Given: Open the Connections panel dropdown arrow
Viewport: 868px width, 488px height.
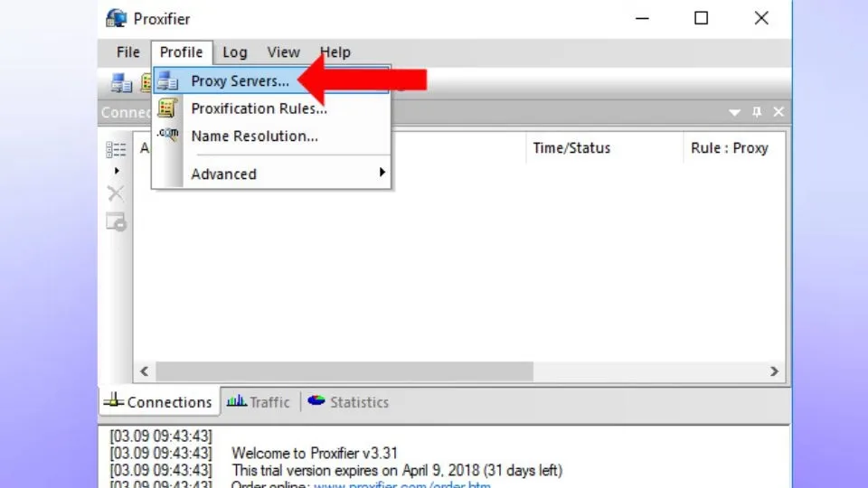Looking at the screenshot, I should click(x=734, y=112).
